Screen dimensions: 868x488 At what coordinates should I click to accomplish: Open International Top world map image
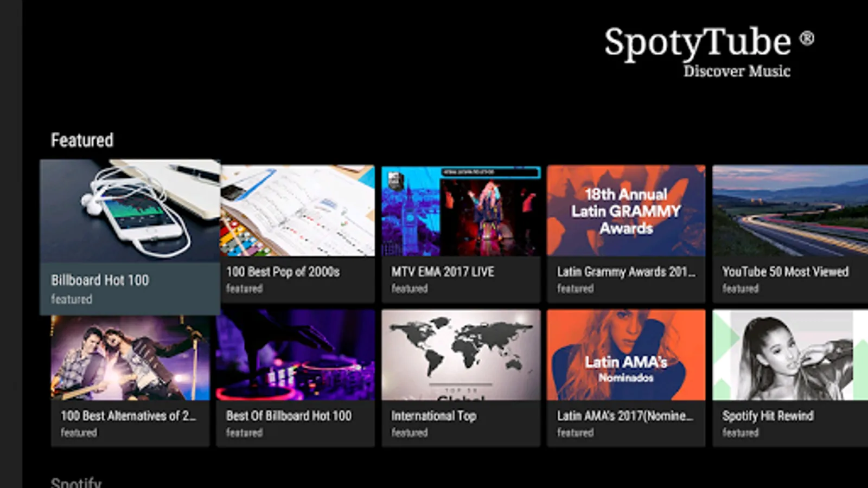(461, 355)
